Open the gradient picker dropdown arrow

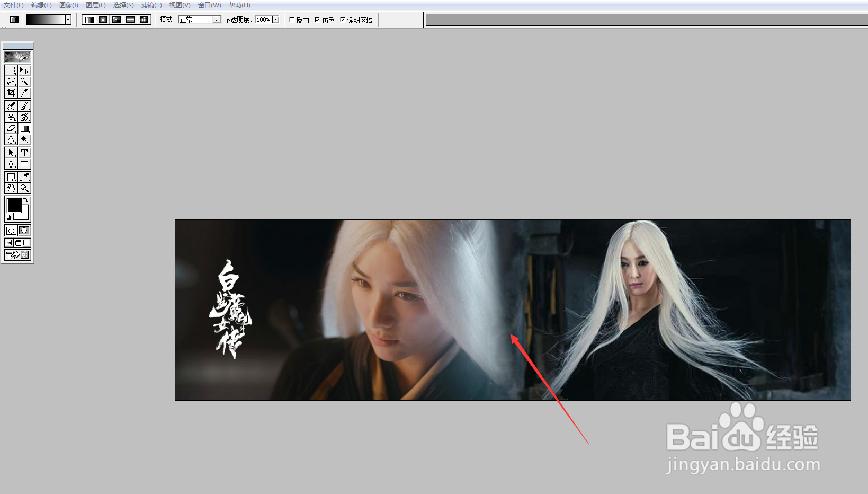point(68,20)
